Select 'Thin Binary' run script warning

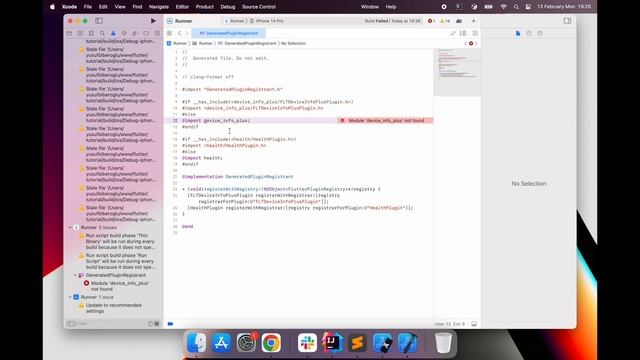[117, 241]
